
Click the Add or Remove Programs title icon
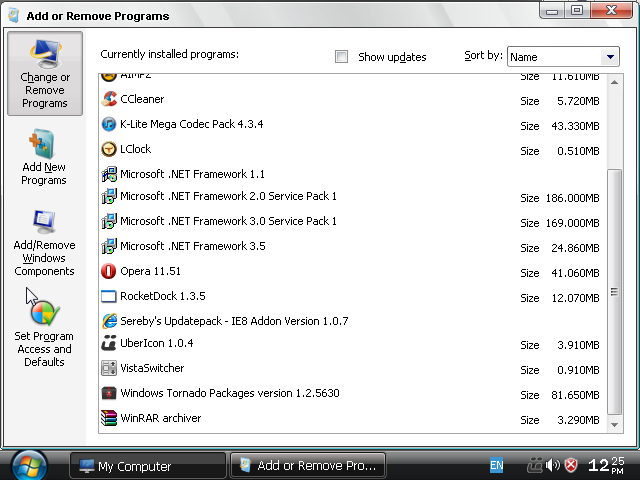(14, 16)
